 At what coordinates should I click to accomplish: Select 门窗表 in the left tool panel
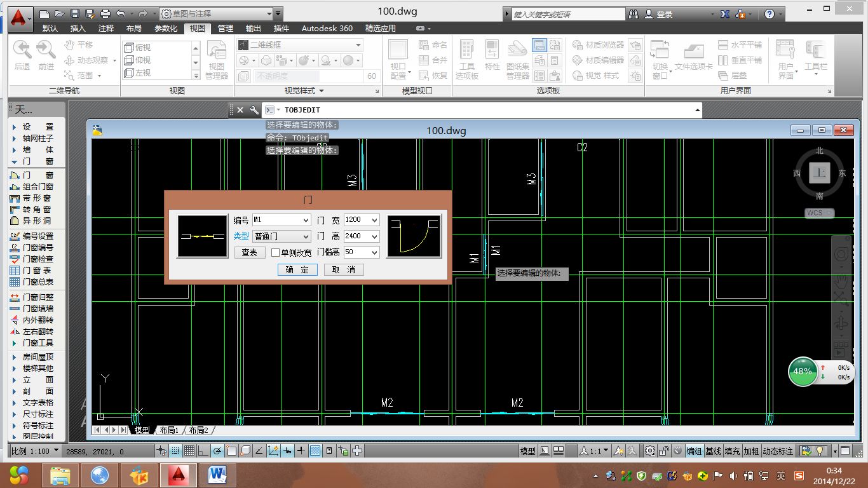coord(37,271)
